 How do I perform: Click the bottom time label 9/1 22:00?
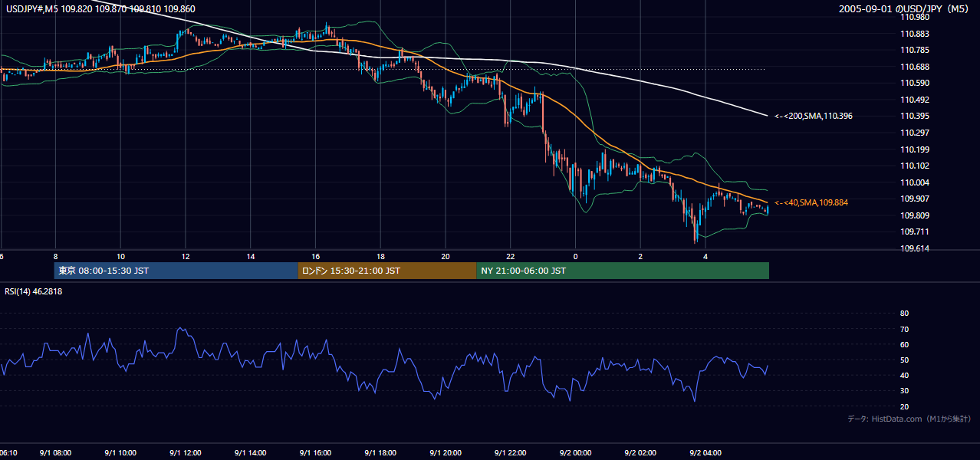510,453
